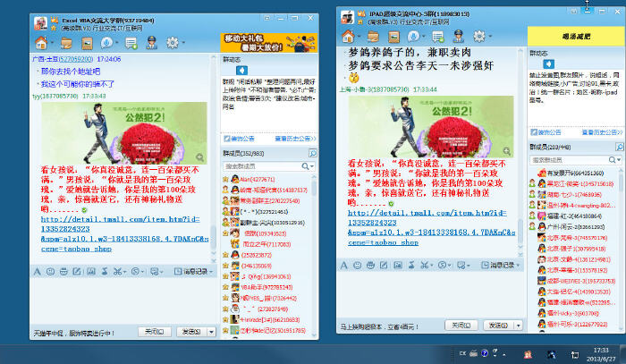Click the home icon in Excel VBA group window
The width and height of the screenshot is (626, 364).
(x=41, y=41)
